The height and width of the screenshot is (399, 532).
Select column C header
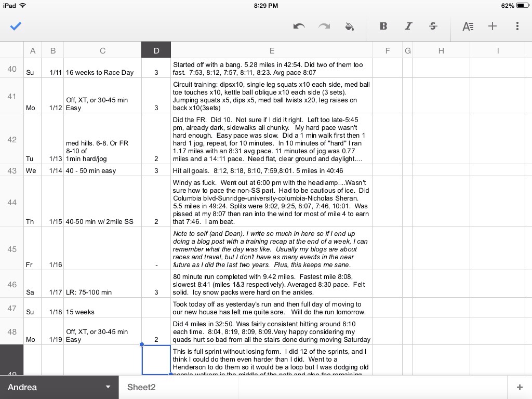click(102, 50)
